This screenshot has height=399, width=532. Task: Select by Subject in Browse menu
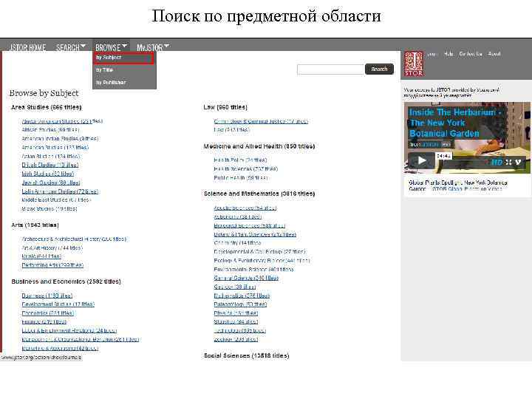click(x=124, y=58)
